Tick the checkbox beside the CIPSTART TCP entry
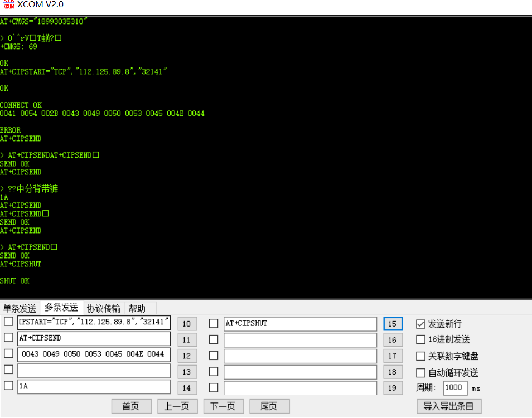Viewport: 532px width, 418px height. pos(8,322)
